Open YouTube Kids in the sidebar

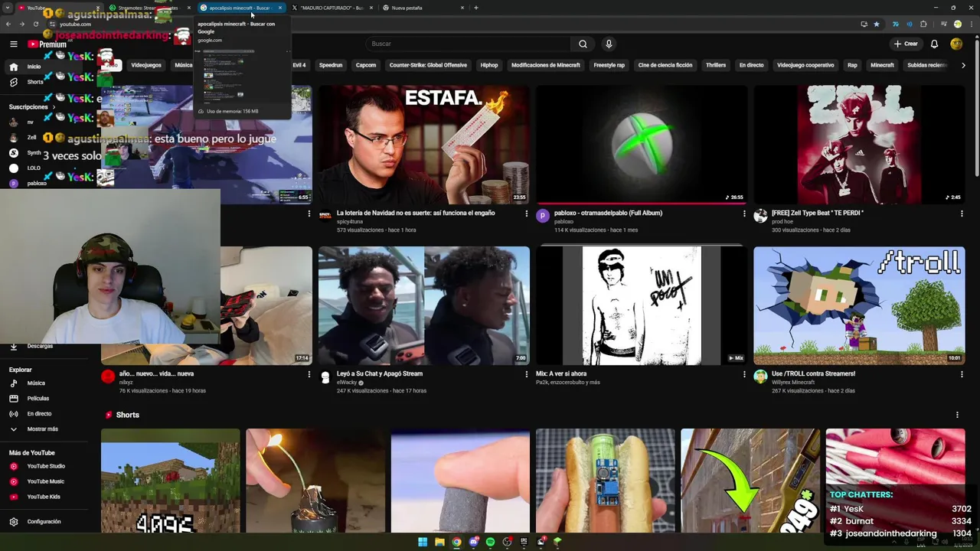(44, 497)
